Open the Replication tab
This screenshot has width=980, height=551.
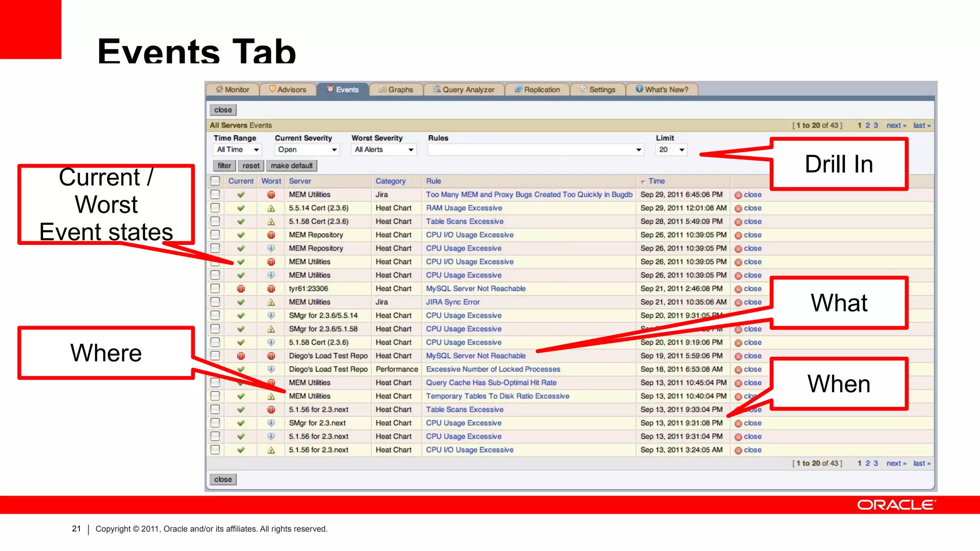pyautogui.click(x=537, y=89)
